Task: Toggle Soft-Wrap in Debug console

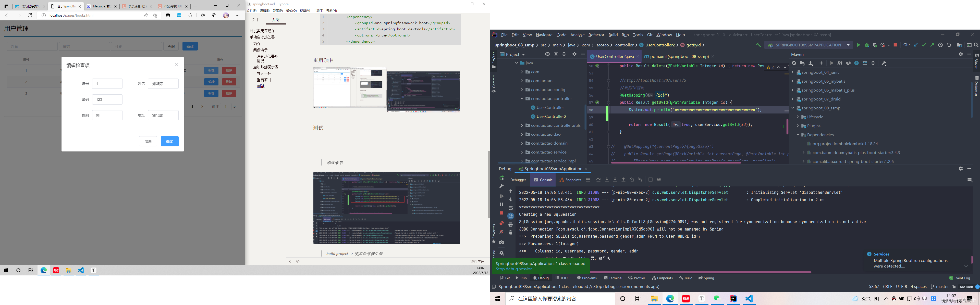Action: click(511, 208)
